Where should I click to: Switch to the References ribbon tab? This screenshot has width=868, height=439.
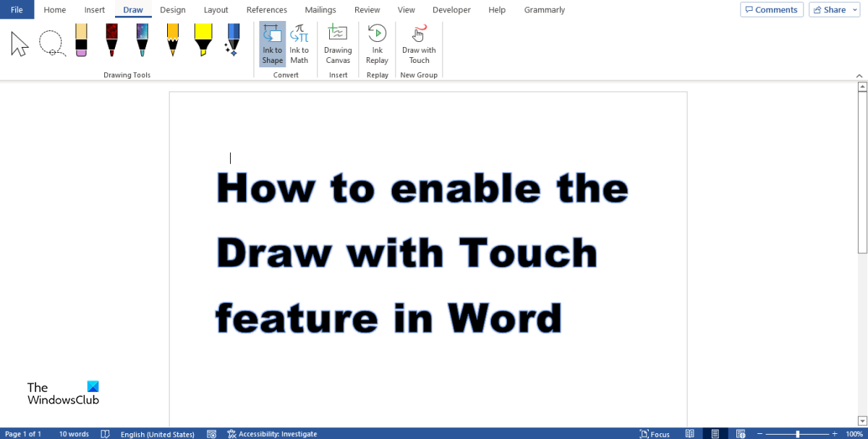tap(266, 9)
